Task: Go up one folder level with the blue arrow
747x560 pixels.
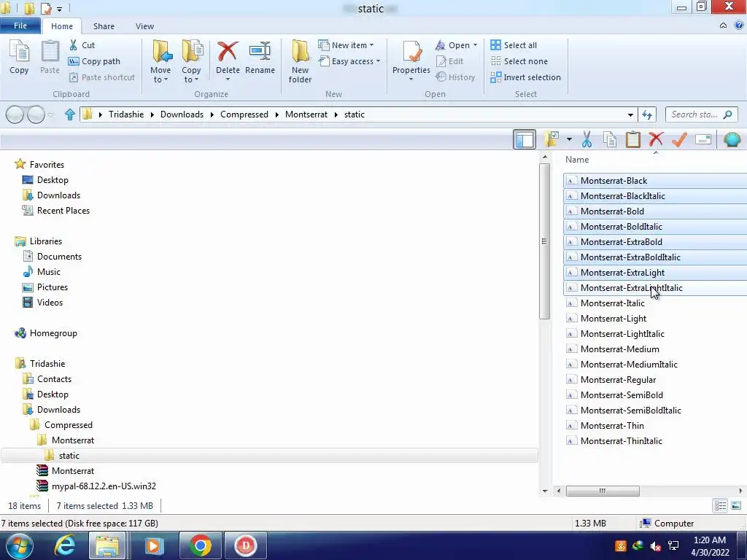Action: [x=69, y=114]
